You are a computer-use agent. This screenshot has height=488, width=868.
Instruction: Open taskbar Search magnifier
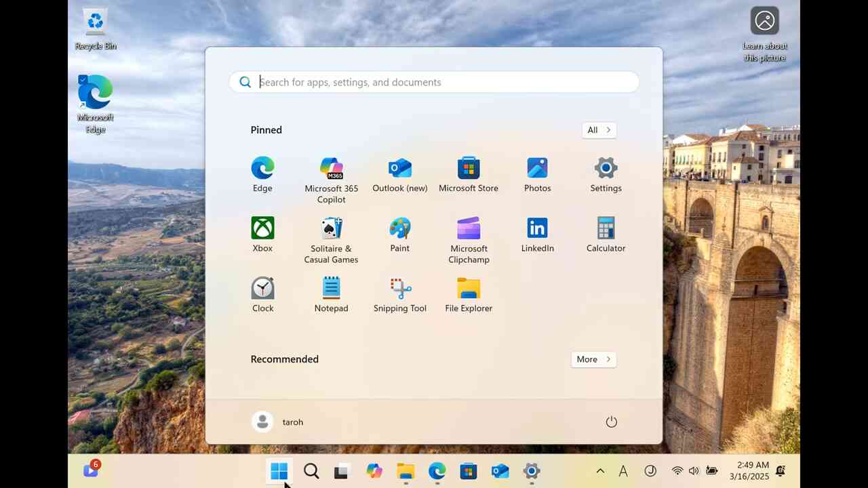point(311,471)
